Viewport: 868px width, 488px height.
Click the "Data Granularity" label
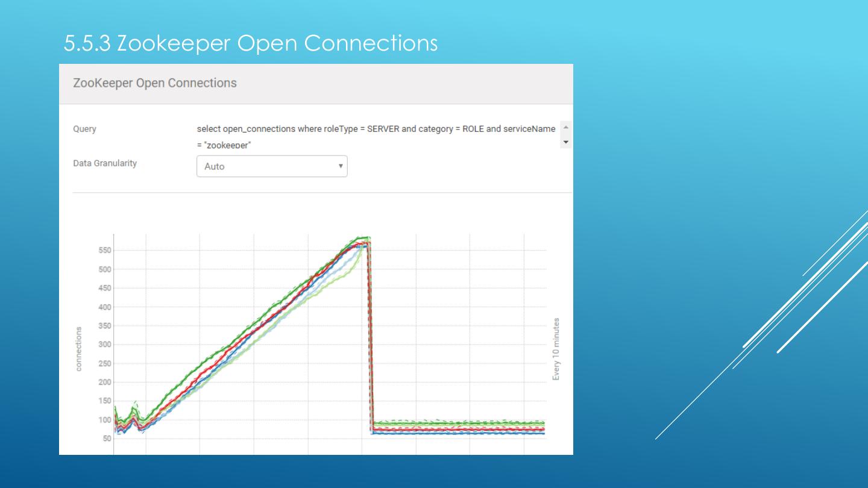click(105, 163)
